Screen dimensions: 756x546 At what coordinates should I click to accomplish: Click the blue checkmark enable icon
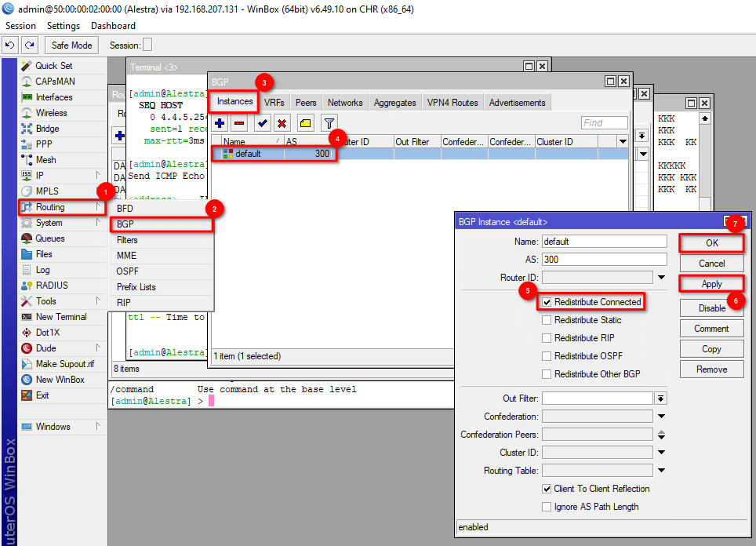pyautogui.click(x=263, y=123)
